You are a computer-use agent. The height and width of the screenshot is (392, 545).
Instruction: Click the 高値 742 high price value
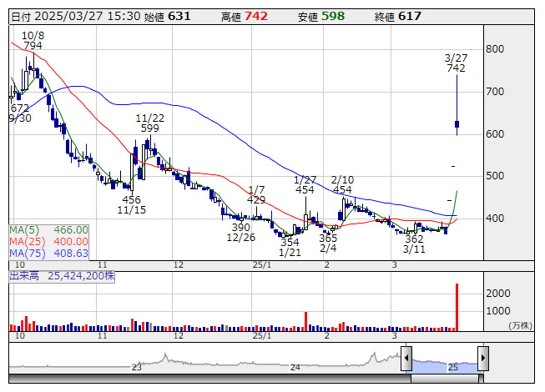pos(245,17)
